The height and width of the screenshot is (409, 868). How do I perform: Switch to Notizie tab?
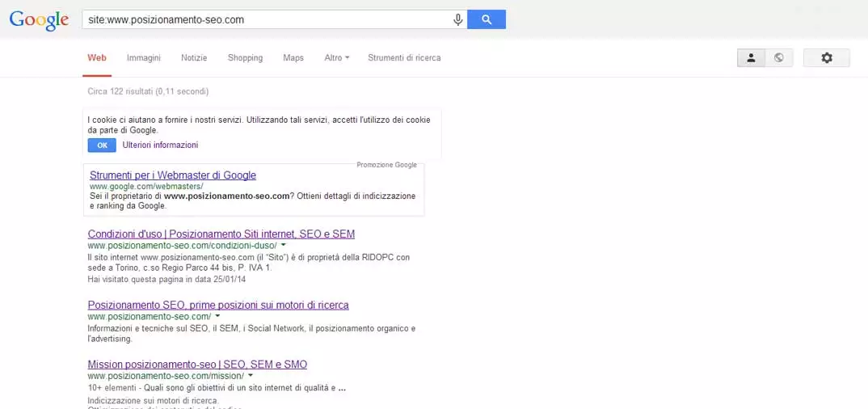coord(194,57)
